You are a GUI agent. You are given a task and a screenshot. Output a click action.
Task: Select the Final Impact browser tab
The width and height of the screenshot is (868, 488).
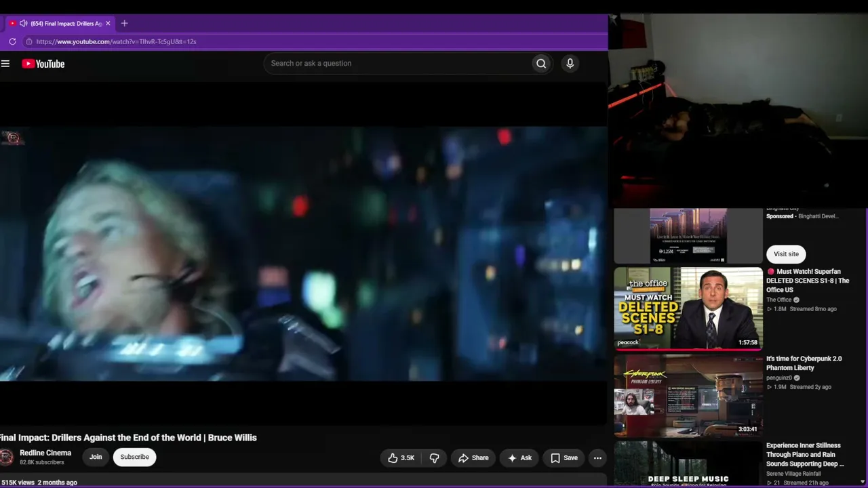pos(61,23)
